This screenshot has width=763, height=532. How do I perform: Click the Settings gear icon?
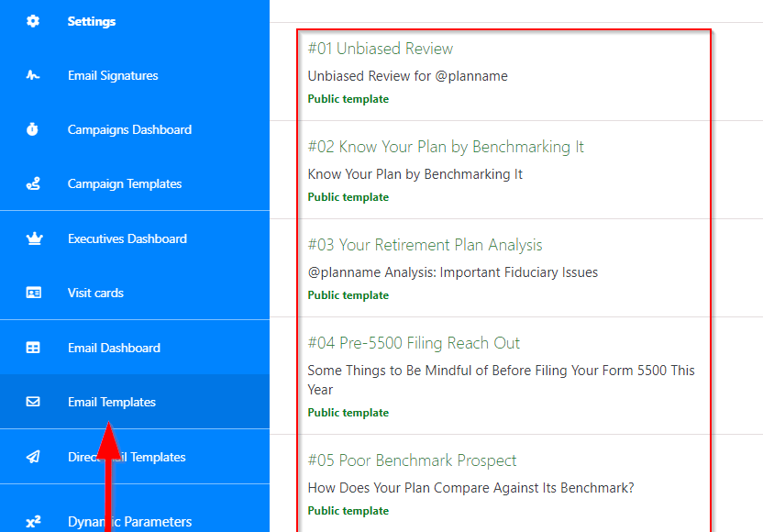[33, 21]
